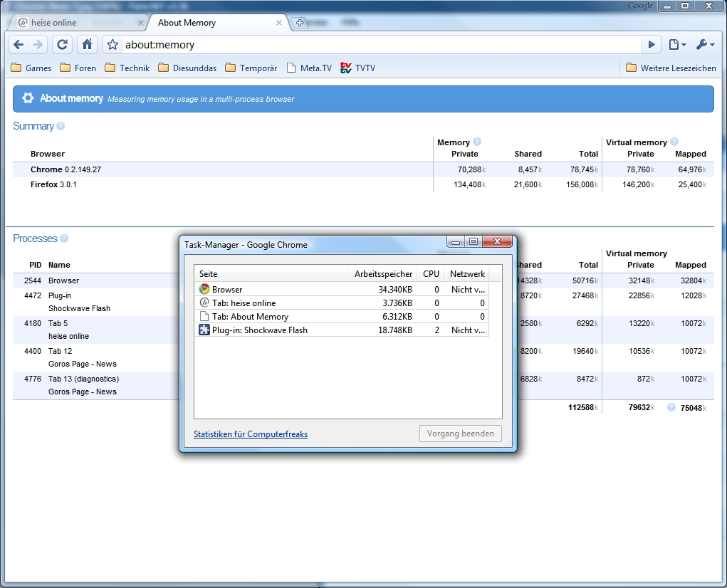Close the About Memory tab
Image resolution: width=727 pixels, height=588 pixels.
(x=278, y=23)
